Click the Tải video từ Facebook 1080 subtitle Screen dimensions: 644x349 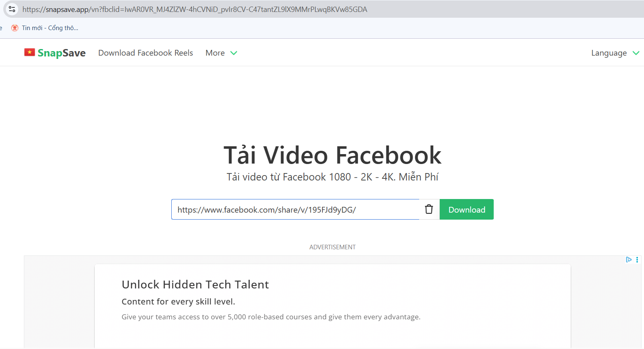(332, 177)
